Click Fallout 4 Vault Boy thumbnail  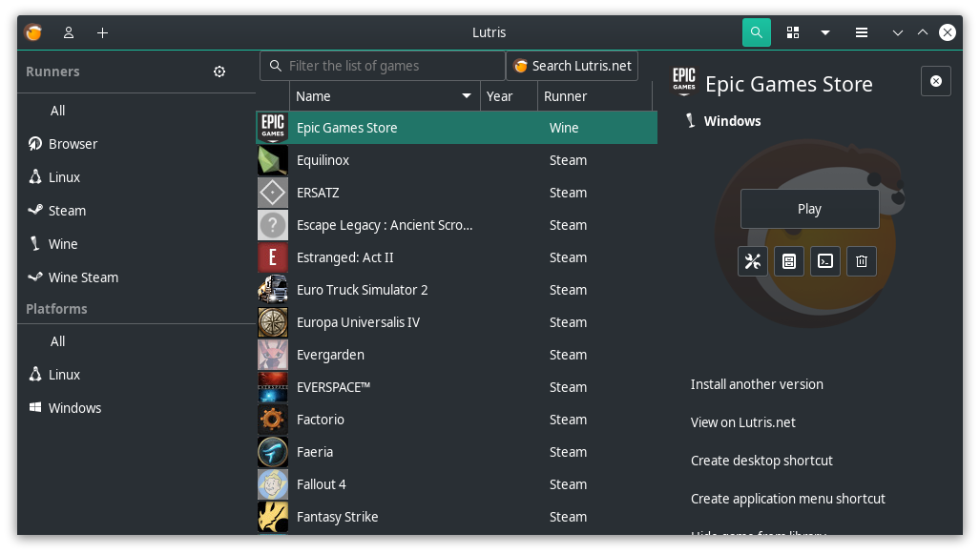click(273, 484)
